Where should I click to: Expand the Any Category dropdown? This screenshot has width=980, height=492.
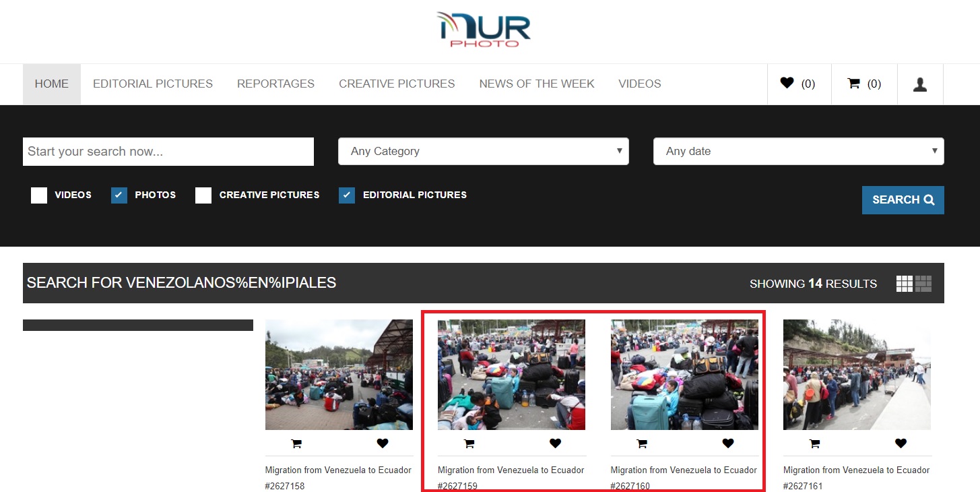coord(483,152)
